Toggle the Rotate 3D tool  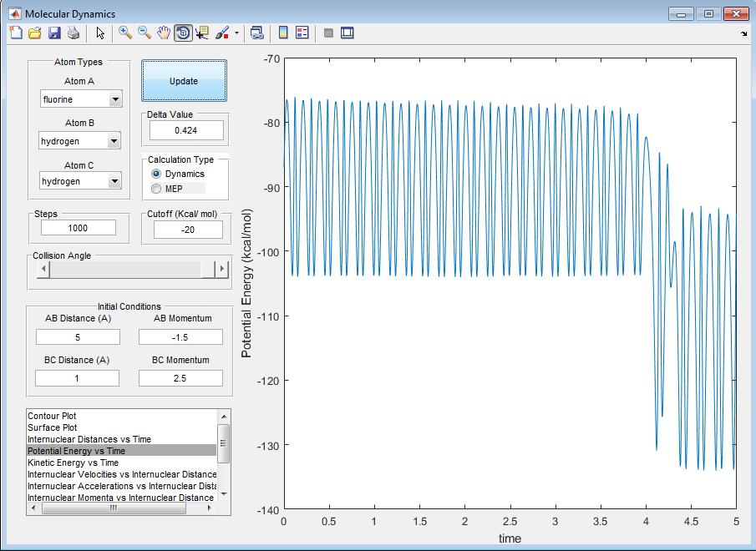[x=183, y=33]
